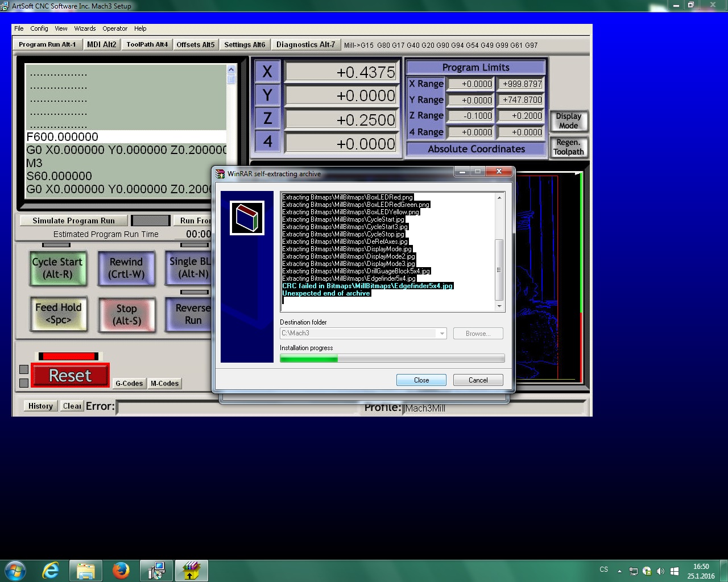Expand the Destination folder dropdown
The width and height of the screenshot is (728, 582).
442,334
